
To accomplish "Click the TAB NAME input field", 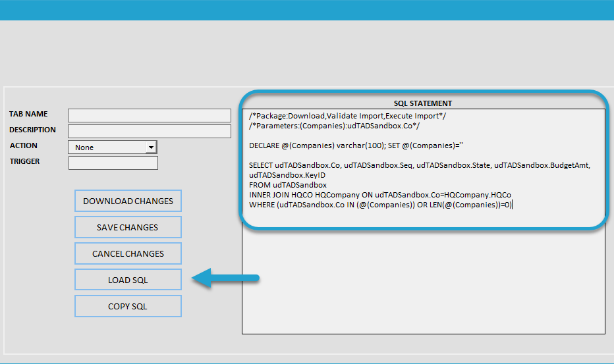I will pyautogui.click(x=149, y=115).
